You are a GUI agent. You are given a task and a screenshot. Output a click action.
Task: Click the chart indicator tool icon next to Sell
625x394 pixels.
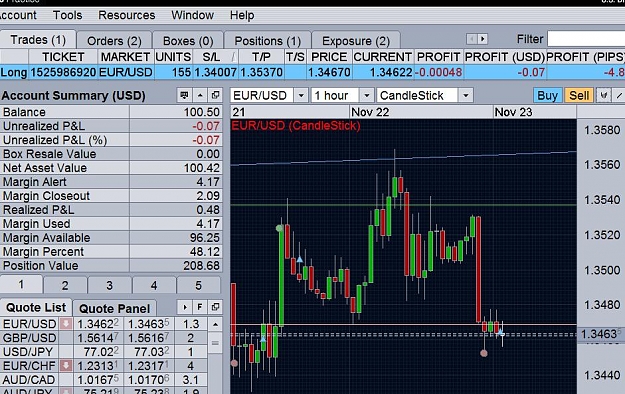(x=604, y=96)
